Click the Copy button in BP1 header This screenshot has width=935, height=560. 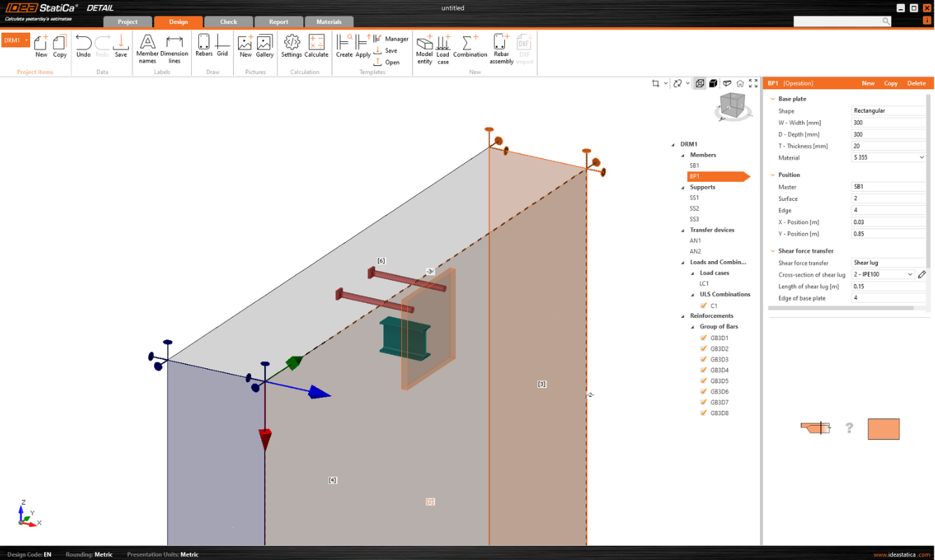click(x=890, y=83)
